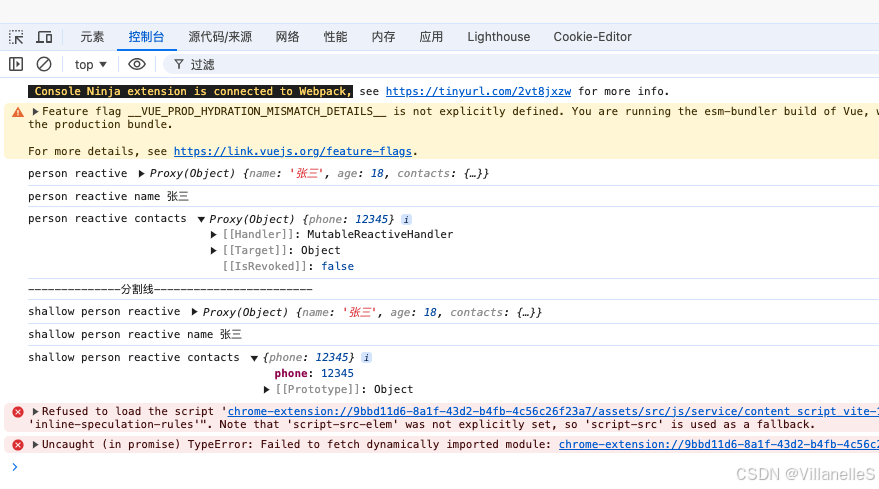879x489 pixels.
Task: Click the filter funnel icon
Action: point(179,64)
